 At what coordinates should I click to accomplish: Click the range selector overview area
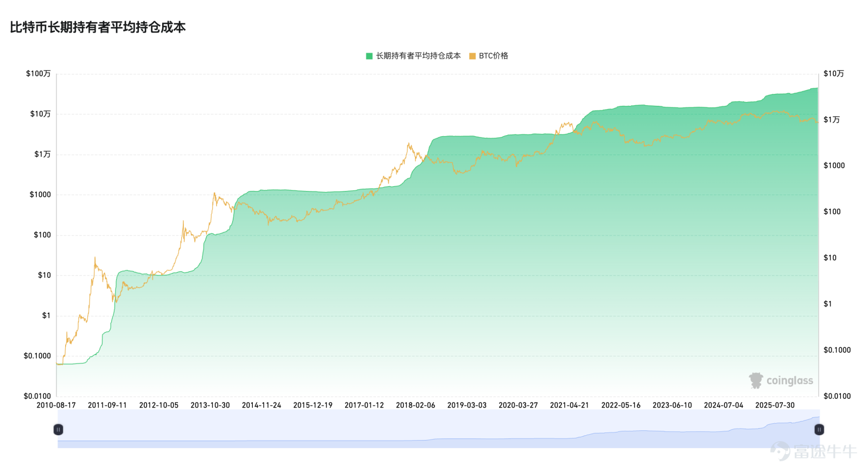click(x=438, y=429)
